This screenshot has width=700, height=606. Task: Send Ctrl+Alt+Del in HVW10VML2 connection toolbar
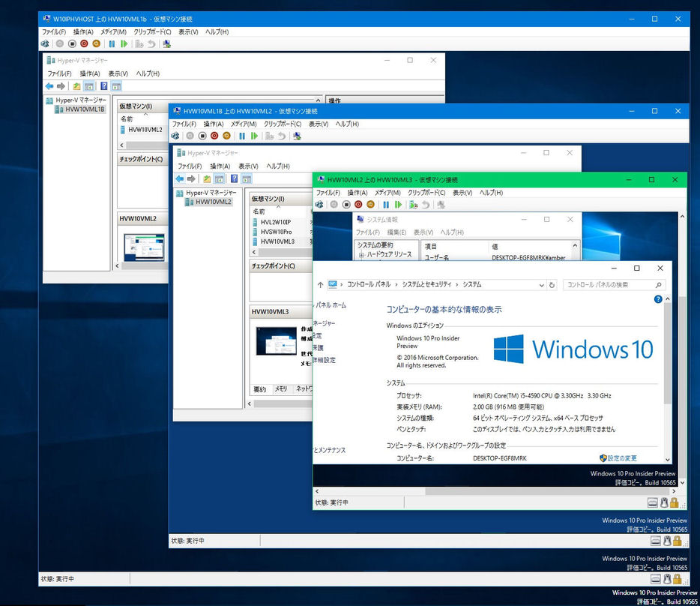pyautogui.click(x=175, y=136)
